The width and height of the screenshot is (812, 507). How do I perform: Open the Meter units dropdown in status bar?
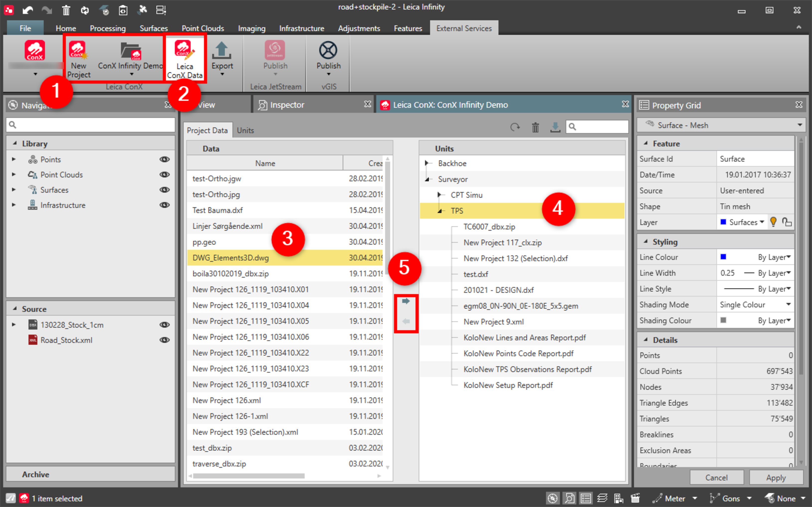click(x=695, y=498)
